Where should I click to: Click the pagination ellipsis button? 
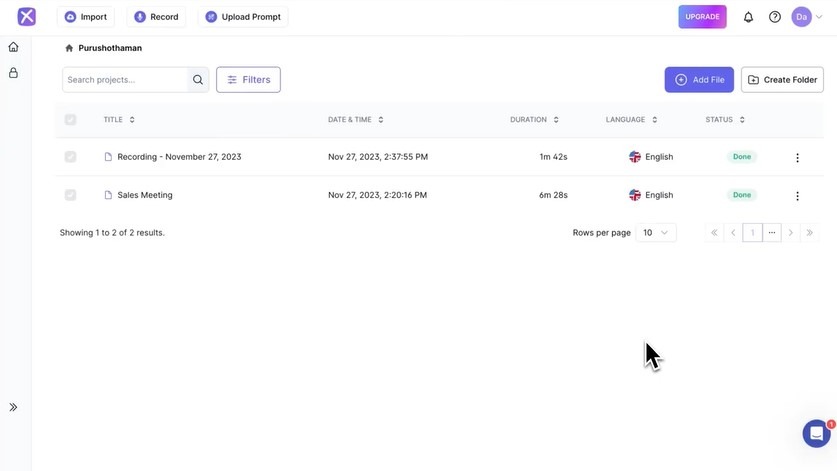point(772,233)
